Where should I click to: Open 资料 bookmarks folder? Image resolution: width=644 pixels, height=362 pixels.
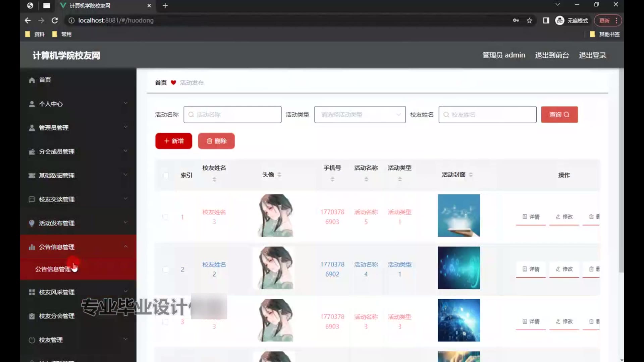point(35,34)
